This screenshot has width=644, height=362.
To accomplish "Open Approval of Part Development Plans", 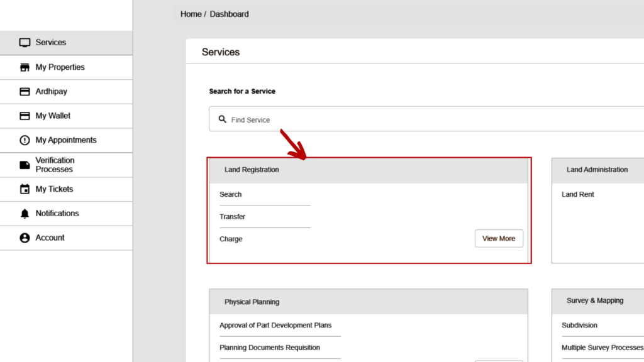I will 275,325.
